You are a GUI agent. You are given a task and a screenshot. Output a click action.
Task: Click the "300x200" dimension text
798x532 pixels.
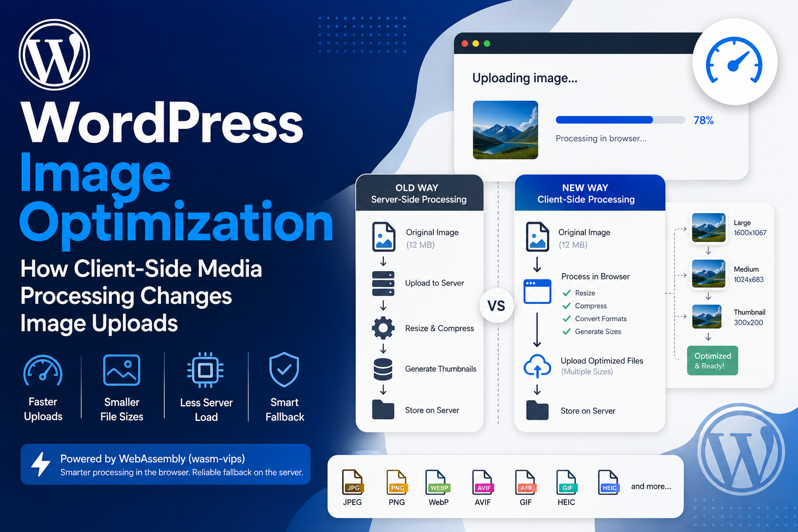748,323
